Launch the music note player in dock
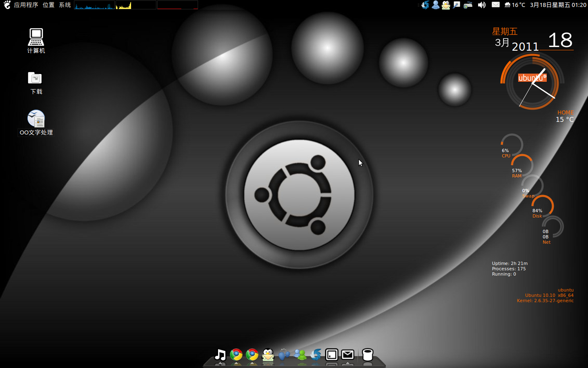Screen dimensions: 588x368 [x=220, y=355]
